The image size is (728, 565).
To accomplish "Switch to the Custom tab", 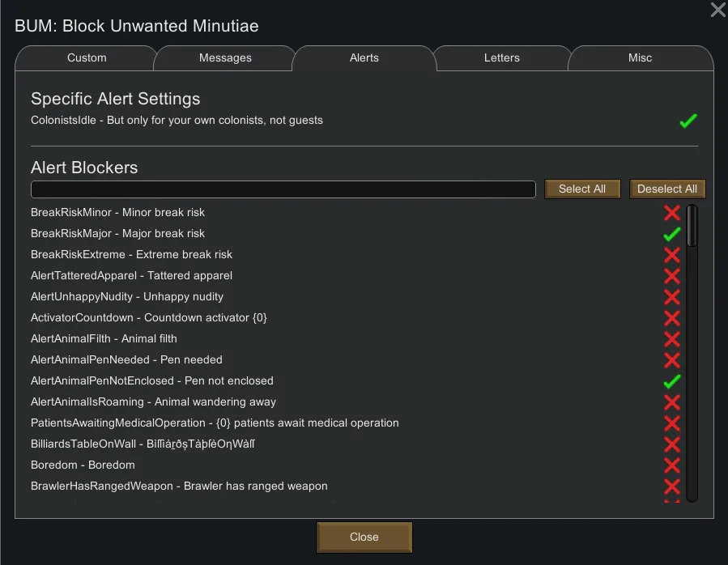I will click(x=87, y=58).
